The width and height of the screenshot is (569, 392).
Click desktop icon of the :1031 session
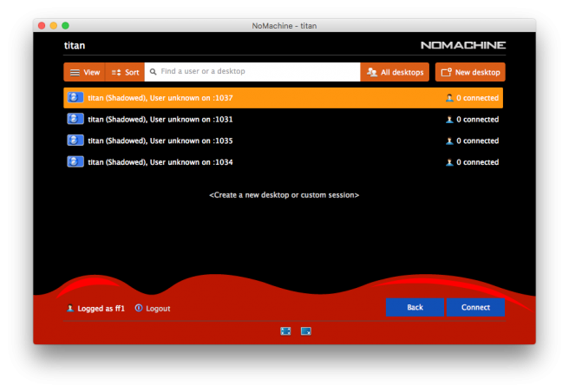(x=75, y=119)
